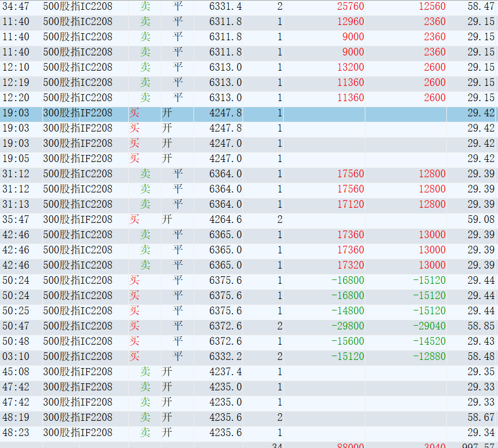Click the -15120 value in 03:10 row

[x=347, y=357]
